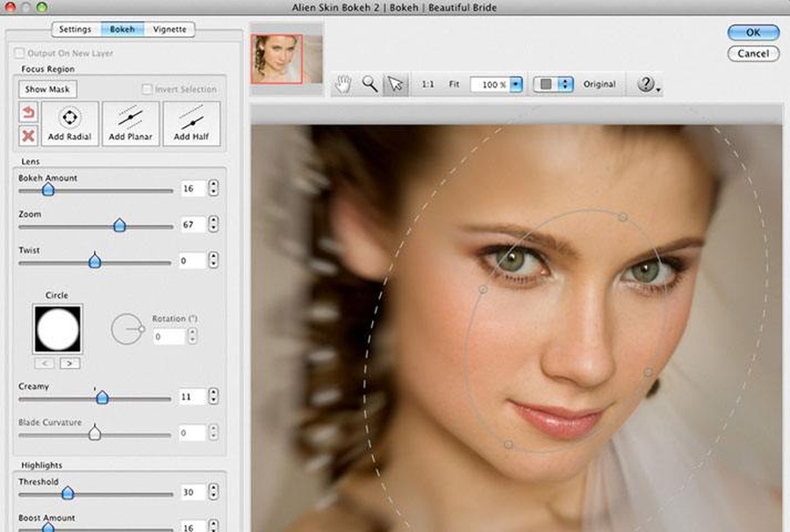Open the Help question mark menu

click(x=649, y=84)
